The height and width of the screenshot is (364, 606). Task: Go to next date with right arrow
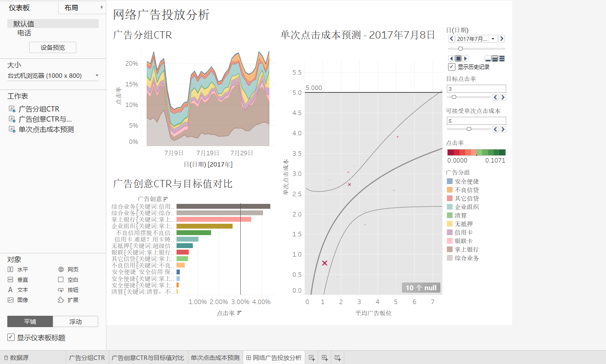502,39
